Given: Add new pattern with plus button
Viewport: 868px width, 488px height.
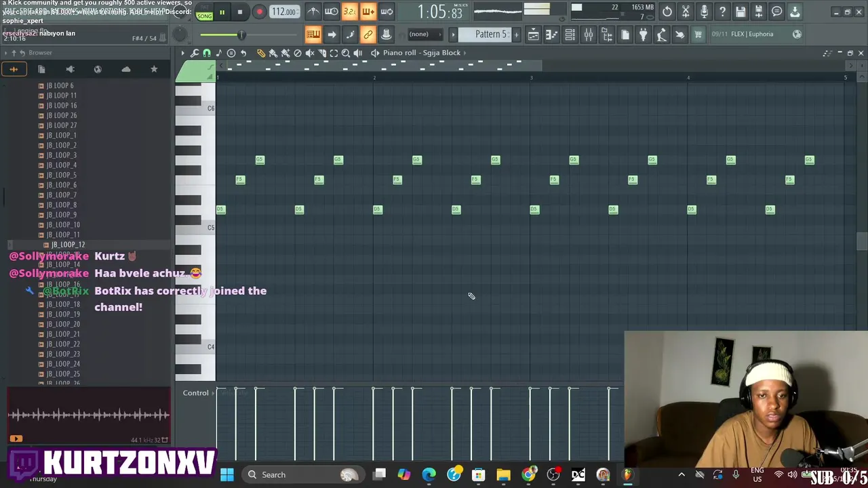Looking at the screenshot, I should [x=516, y=35].
